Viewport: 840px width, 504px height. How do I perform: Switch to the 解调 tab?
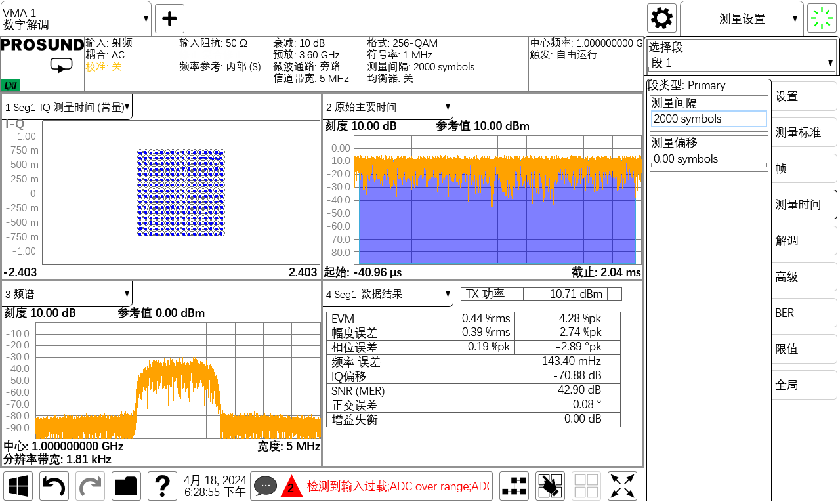[805, 240]
